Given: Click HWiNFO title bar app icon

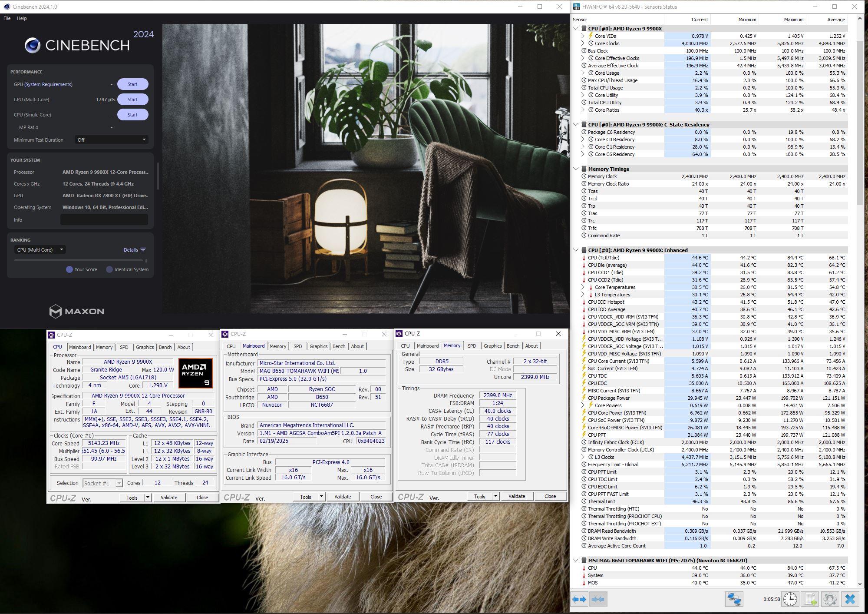Looking at the screenshot, I should tap(577, 7).
